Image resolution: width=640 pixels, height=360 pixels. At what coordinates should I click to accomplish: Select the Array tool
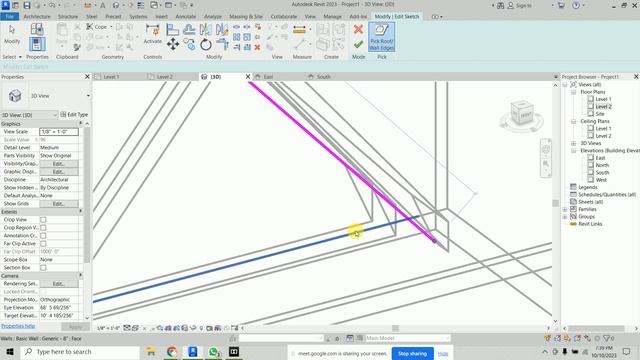[237, 37]
